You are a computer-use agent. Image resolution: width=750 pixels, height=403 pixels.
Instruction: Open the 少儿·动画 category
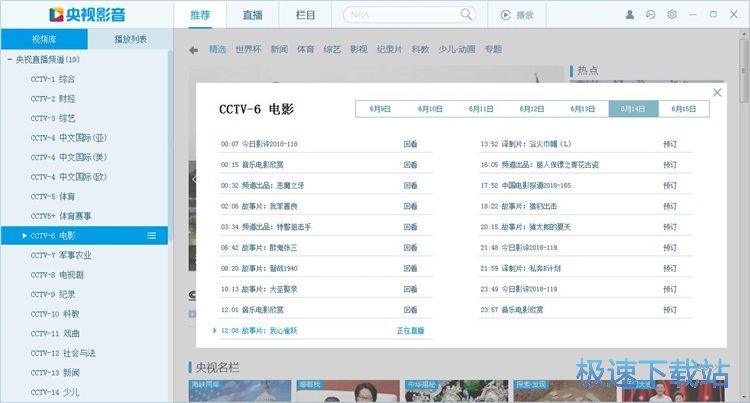click(457, 49)
